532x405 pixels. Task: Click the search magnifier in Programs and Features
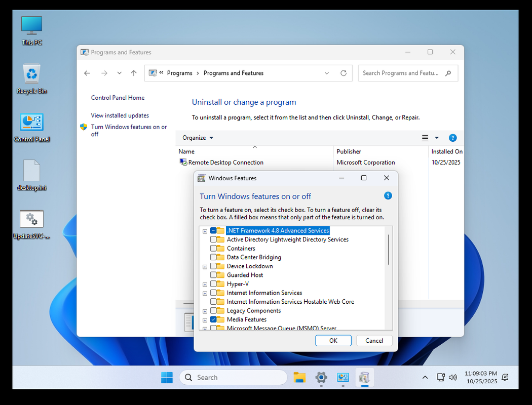tap(448, 73)
